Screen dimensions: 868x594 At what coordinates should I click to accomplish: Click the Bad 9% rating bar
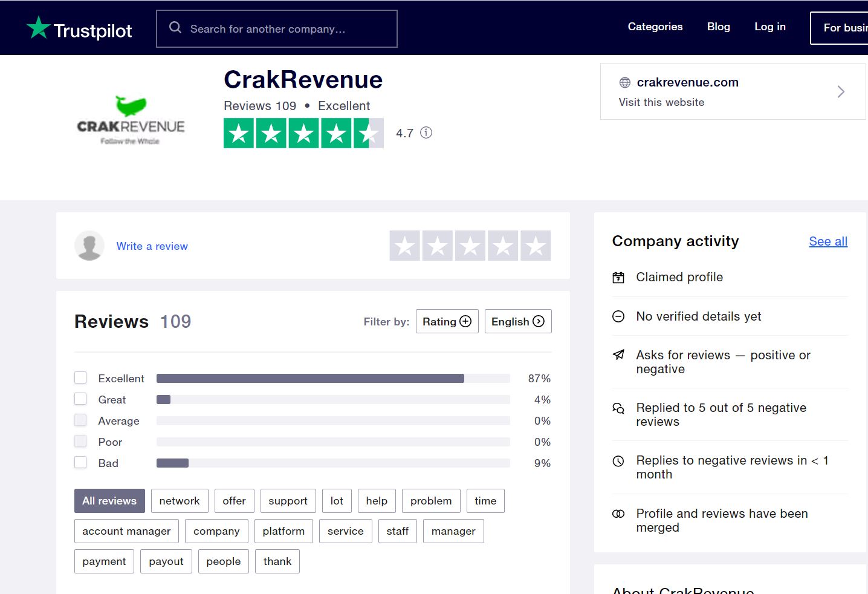(333, 463)
